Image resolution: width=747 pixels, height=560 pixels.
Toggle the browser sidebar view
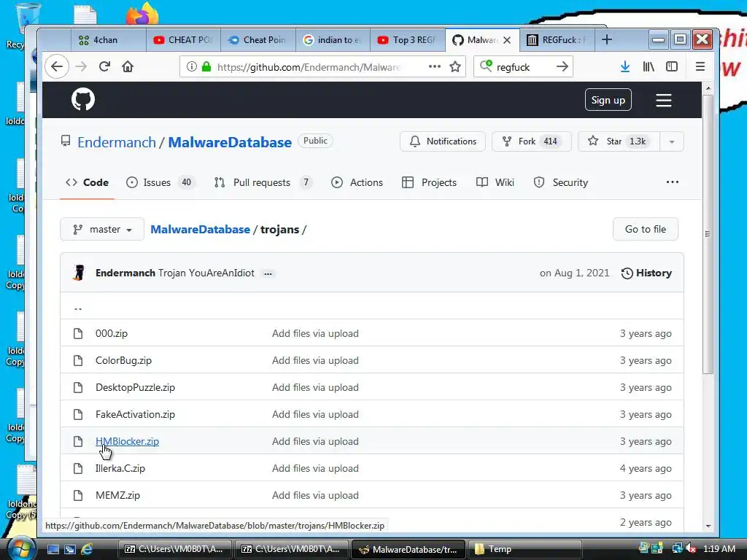[x=672, y=66]
